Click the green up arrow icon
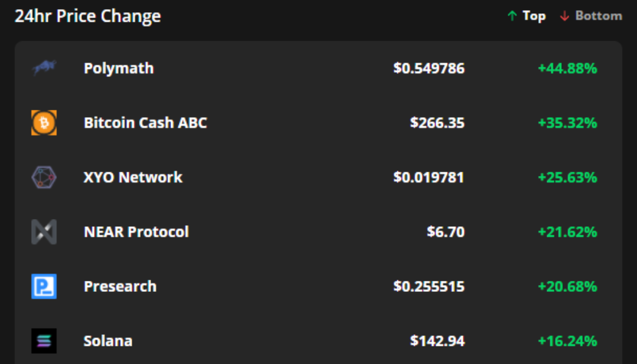The height and width of the screenshot is (364, 637). pos(512,16)
